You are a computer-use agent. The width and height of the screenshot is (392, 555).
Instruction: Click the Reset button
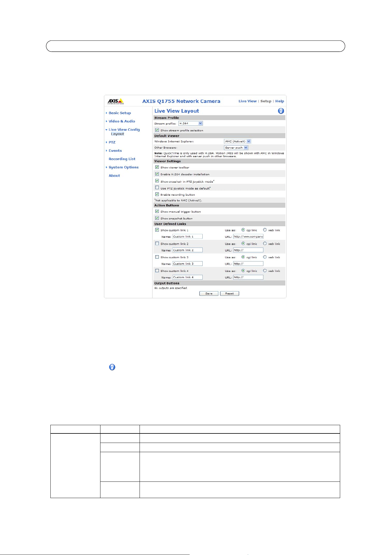(230, 294)
